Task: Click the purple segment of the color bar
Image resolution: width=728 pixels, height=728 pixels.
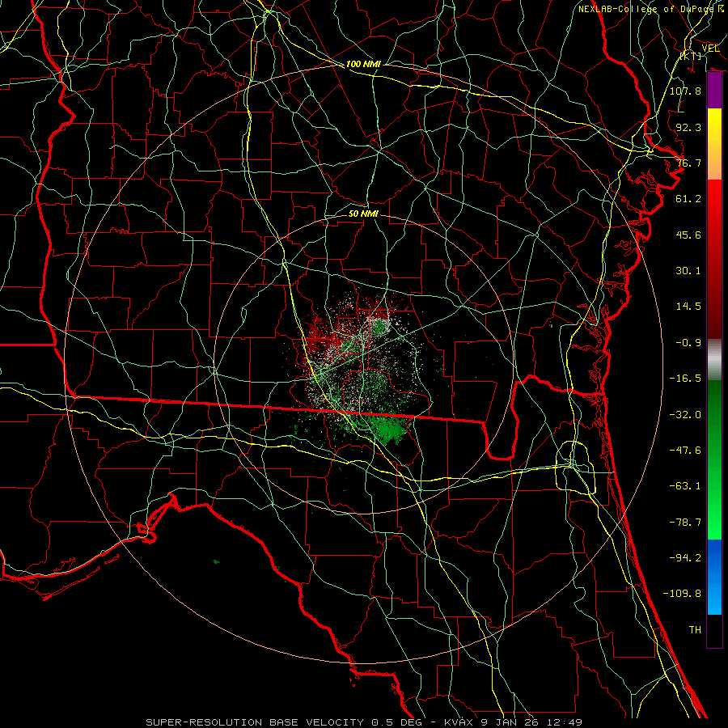Action: tap(714, 91)
